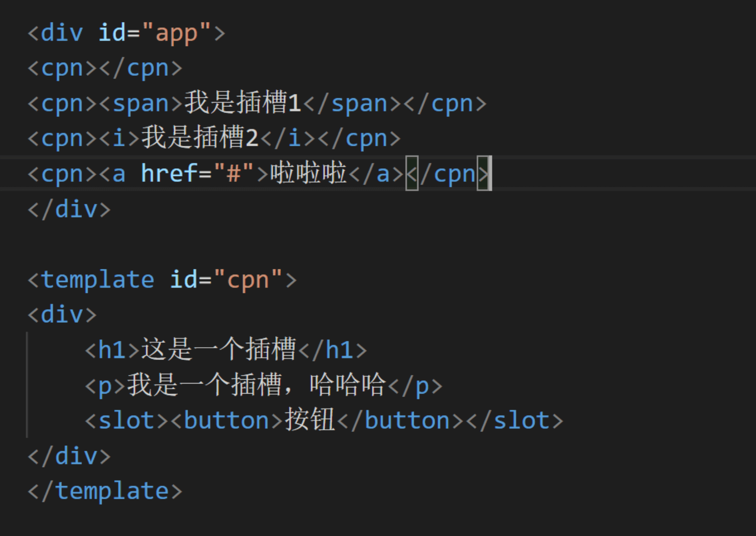This screenshot has width=756, height=536.
Task: Click the opening template tag name
Action: click(98, 279)
